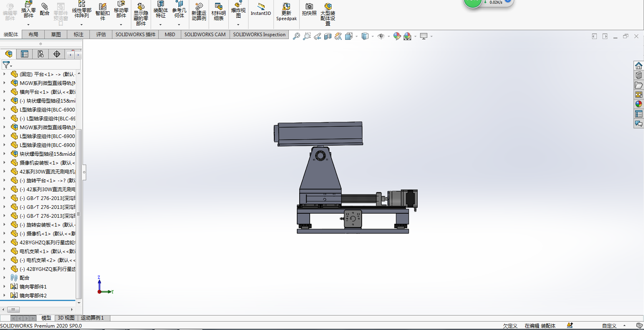Open the ConfigurationManager tab icon
This screenshot has height=330, width=644.
click(x=41, y=54)
